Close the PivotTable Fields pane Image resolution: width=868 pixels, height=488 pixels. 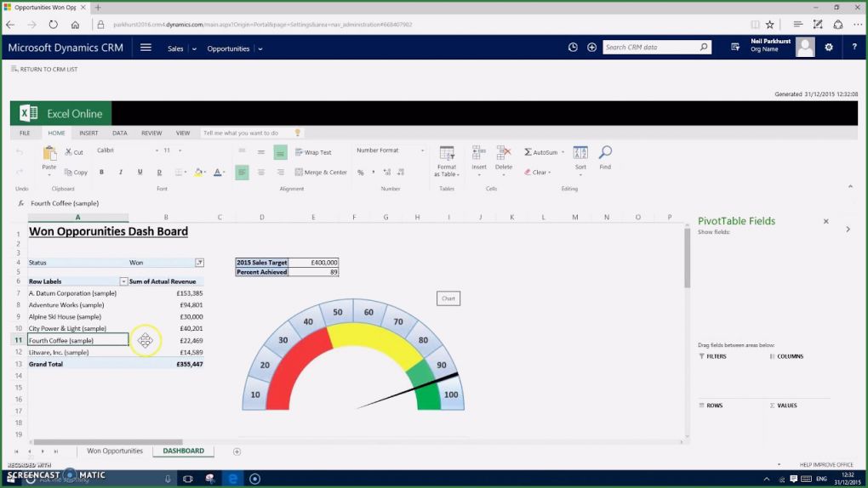click(x=826, y=221)
